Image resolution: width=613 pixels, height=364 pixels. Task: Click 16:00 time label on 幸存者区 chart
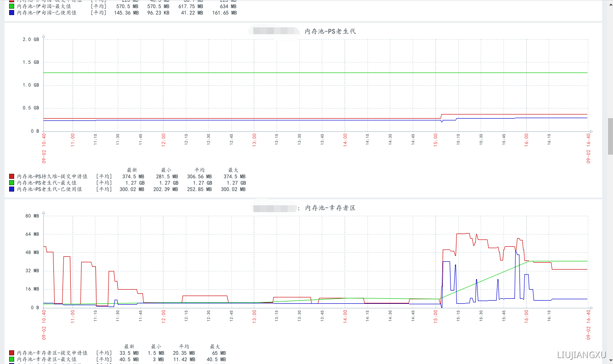pyautogui.click(x=527, y=316)
